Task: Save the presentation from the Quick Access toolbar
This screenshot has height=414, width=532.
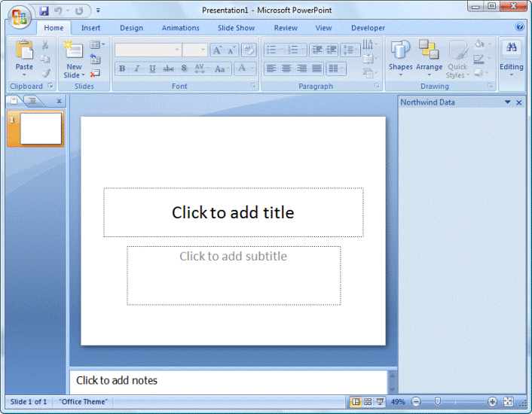Action: pos(44,11)
